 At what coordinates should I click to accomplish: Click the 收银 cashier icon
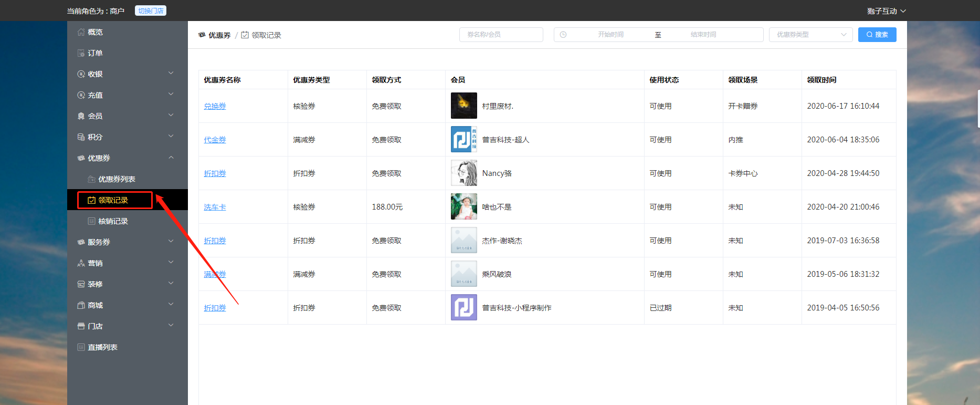tap(81, 74)
